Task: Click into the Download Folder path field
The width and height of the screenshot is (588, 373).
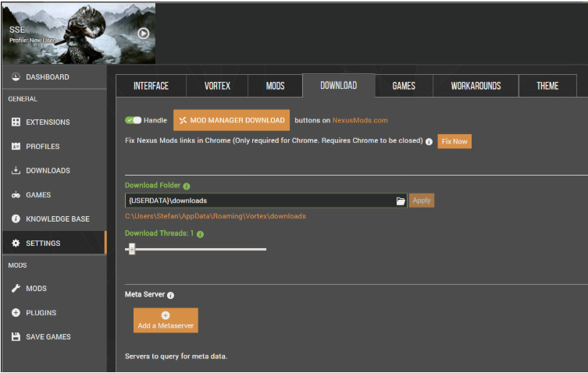Action: pos(261,201)
